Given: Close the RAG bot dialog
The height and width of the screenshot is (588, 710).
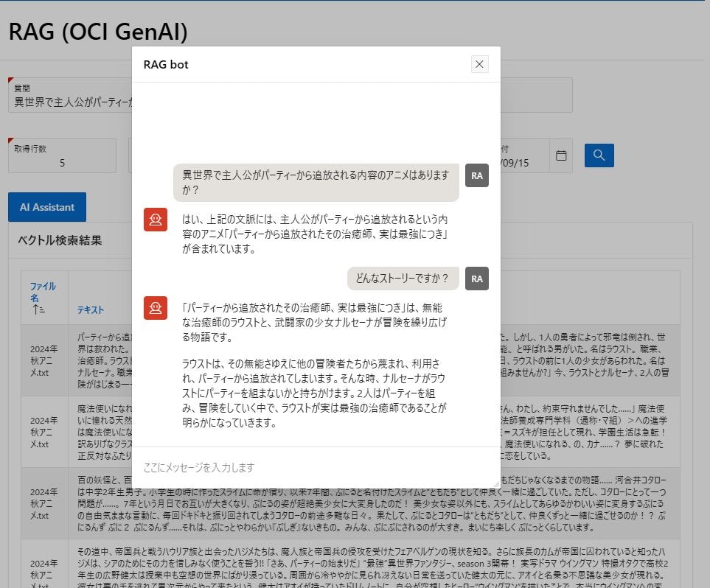Looking at the screenshot, I should [x=479, y=64].
